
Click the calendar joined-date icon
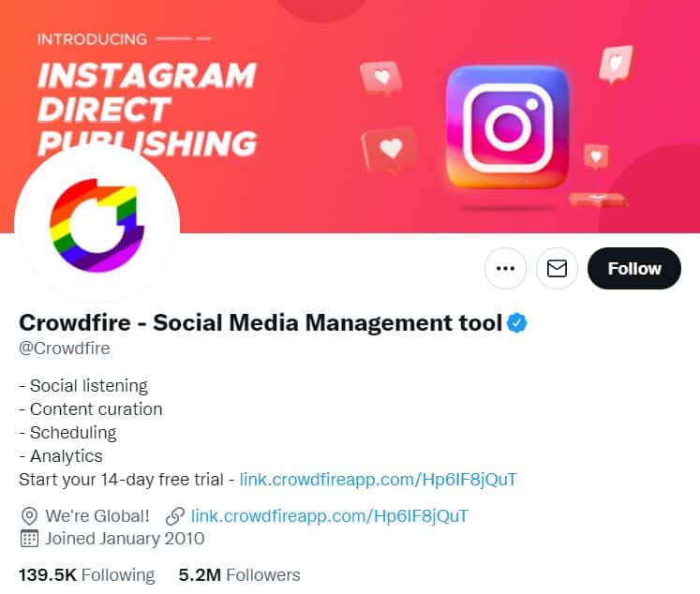tap(29, 539)
